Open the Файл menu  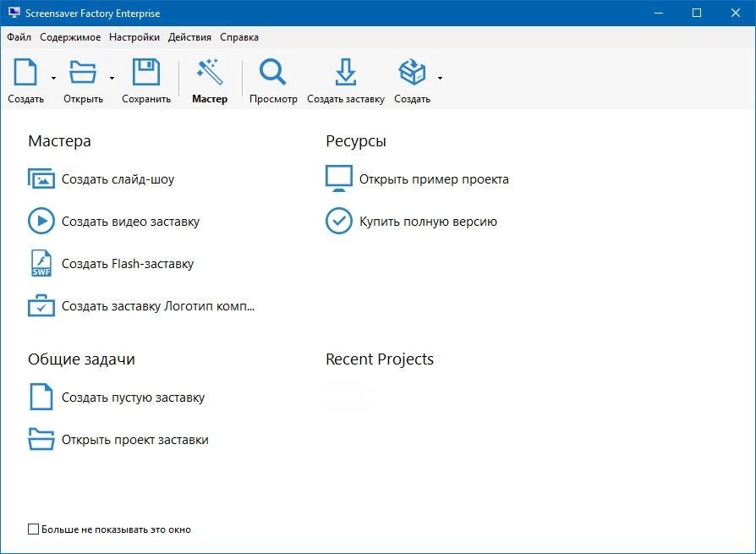19,37
